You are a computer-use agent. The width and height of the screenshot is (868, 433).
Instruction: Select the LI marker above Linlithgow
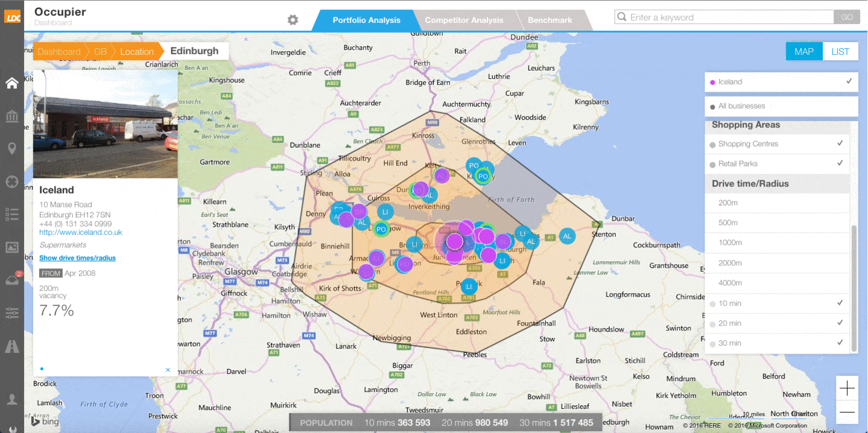pos(385,212)
